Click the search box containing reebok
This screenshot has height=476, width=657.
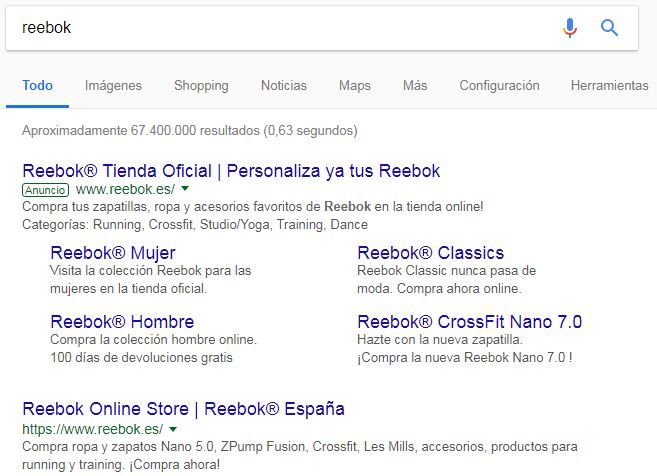coord(280,28)
